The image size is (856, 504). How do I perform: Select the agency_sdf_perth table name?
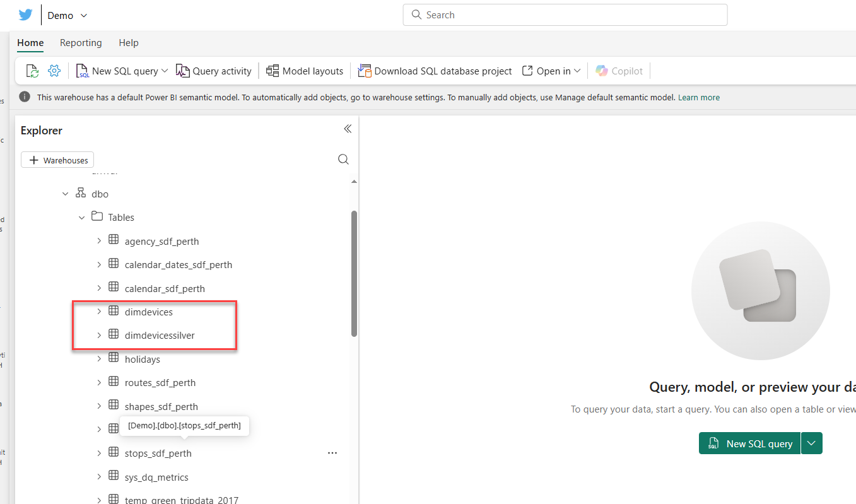tap(162, 242)
